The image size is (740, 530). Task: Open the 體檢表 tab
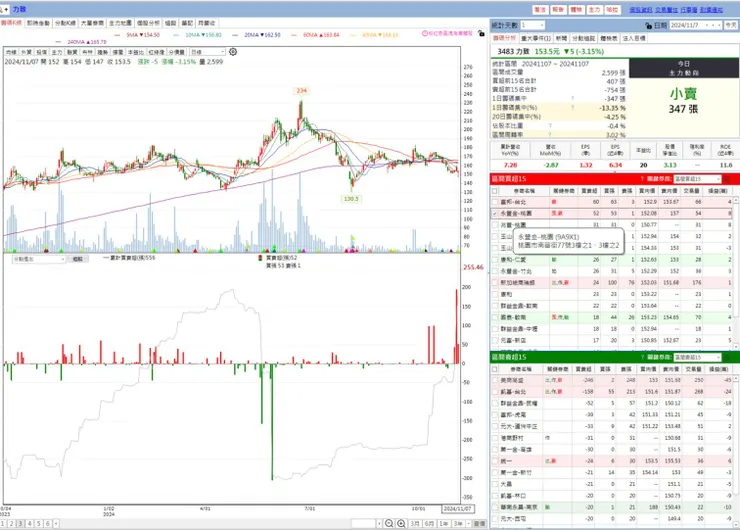click(609, 38)
